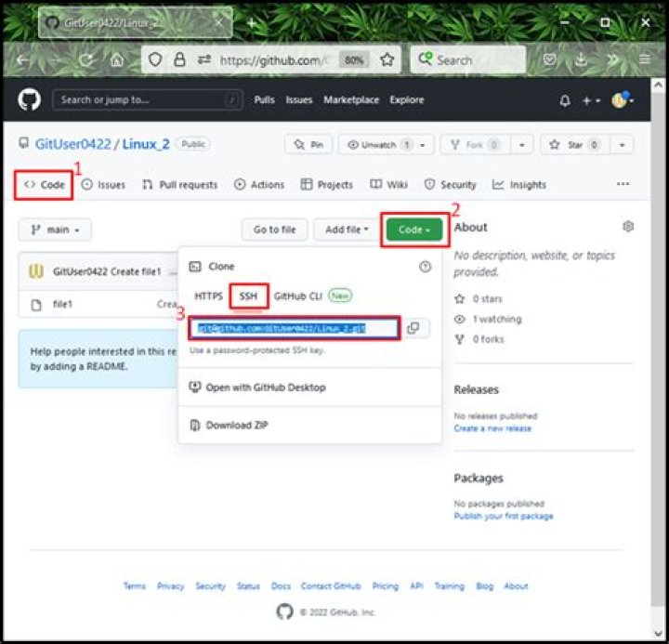This screenshot has height=644, width=669.
Task: Open with GitHub Desktop
Action: (x=257, y=388)
